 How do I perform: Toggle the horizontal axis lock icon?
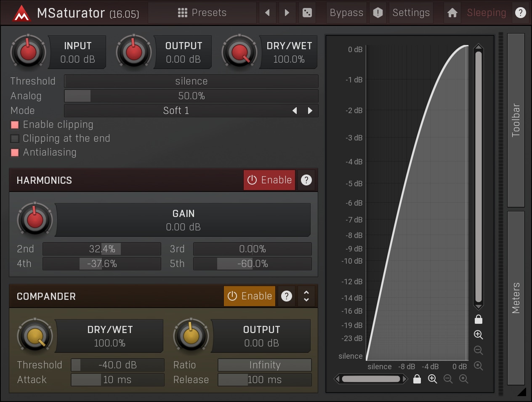coord(417,379)
